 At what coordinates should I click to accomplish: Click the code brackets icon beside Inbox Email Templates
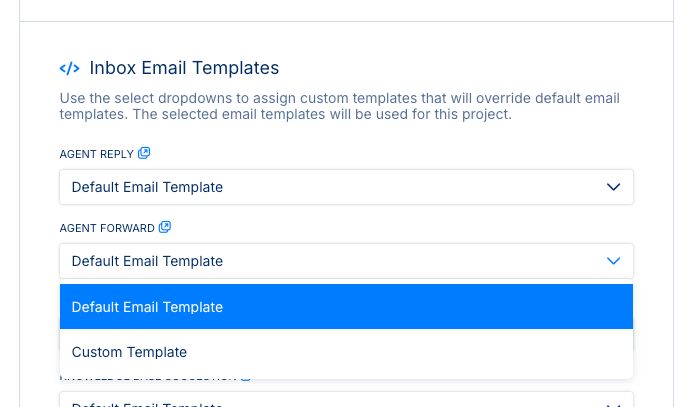[x=70, y=69]
